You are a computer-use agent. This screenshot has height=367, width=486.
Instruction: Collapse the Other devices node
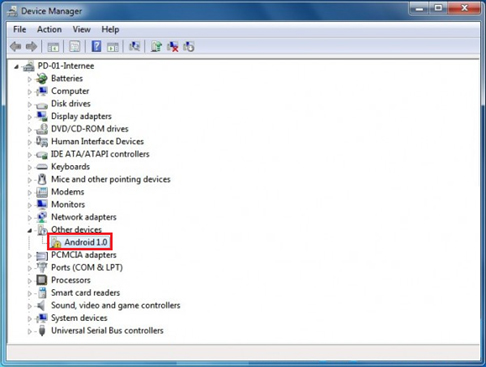click(29, 230)
